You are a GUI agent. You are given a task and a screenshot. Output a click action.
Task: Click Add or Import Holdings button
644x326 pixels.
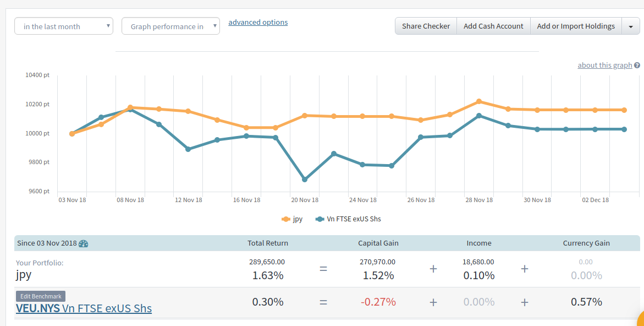576,26
